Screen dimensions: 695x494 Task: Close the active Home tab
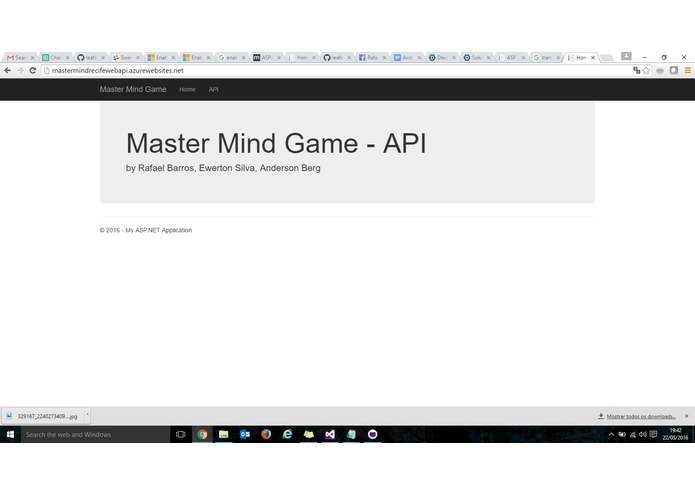[x=593, y=58]
